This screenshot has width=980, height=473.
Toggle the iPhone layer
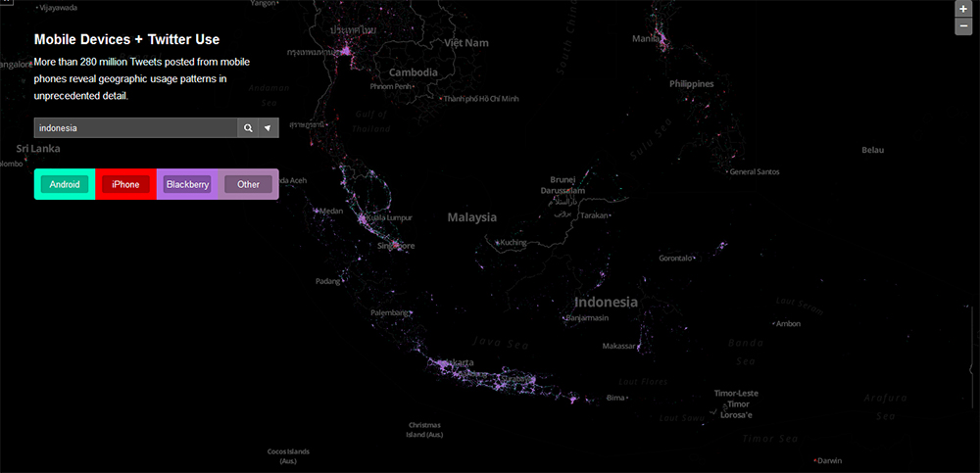pos(125,184)
